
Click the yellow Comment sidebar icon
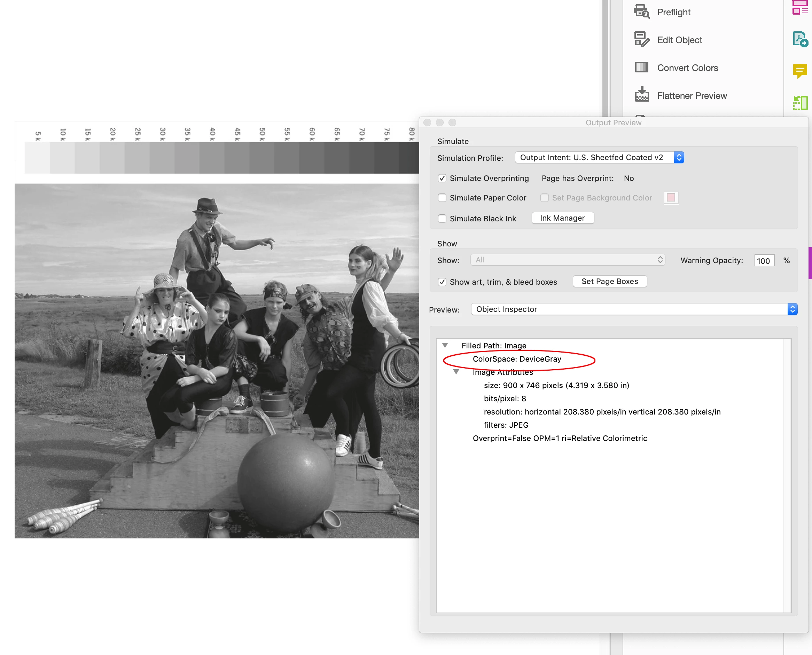(x=800, y=71)
